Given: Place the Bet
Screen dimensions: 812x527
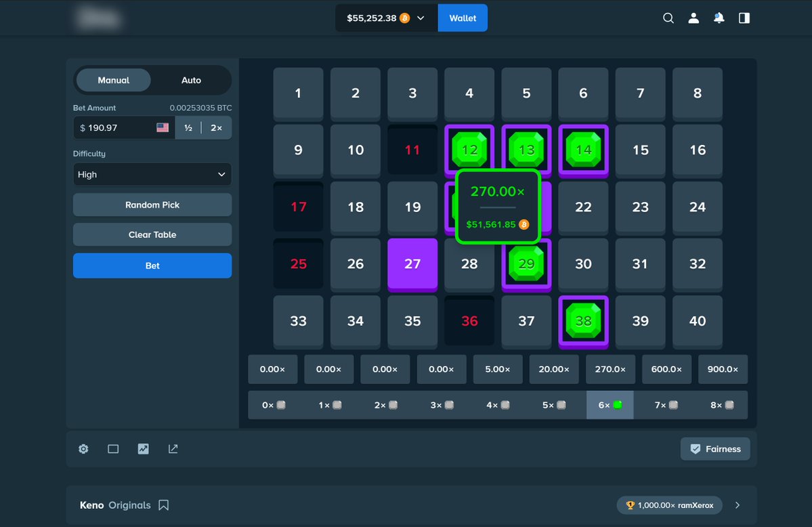Looking at the screenshot, I should tap(152, 266).
